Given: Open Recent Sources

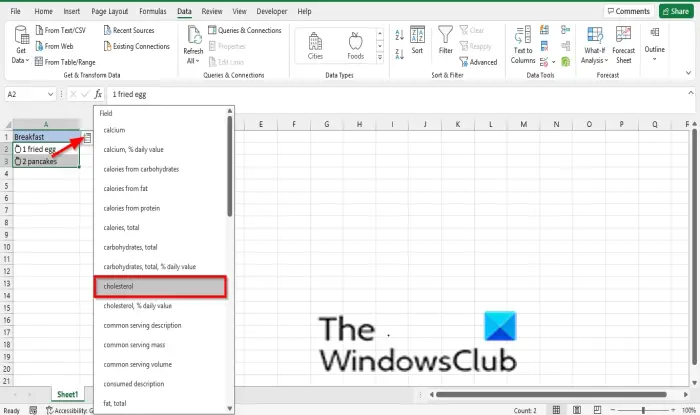Looking at the screenshot, I should coord(129,30).
